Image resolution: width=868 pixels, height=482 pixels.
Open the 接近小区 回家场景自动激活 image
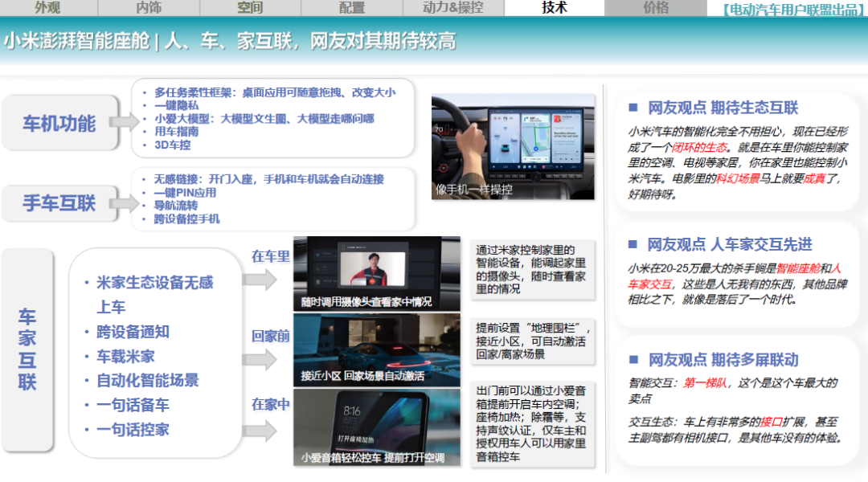click(376, 349)
